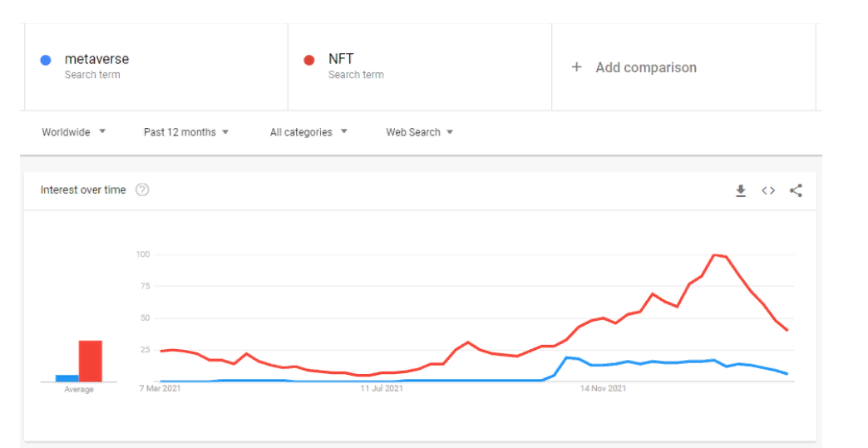Click the NFT line peak at 100
868x448 pixels.
pyautogui.click(x=715, y=255)
